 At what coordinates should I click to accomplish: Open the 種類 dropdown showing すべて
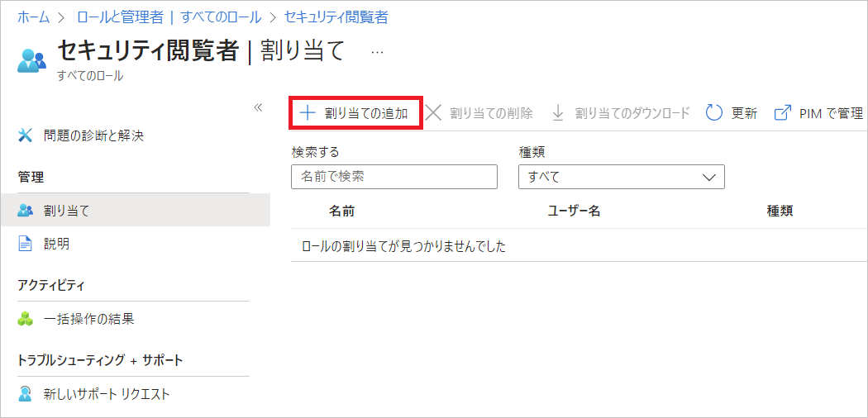click(622, 177)
